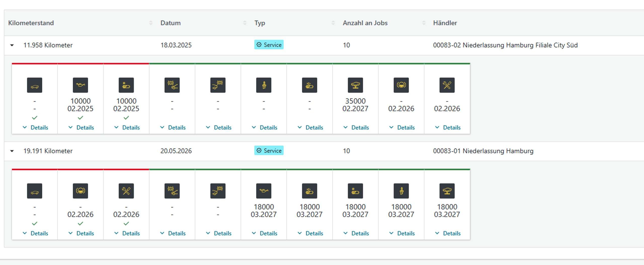Click car icon in 19.191 Kilometer service row
Viewport: 644px width, 265px height.
[x=34, y=191]
